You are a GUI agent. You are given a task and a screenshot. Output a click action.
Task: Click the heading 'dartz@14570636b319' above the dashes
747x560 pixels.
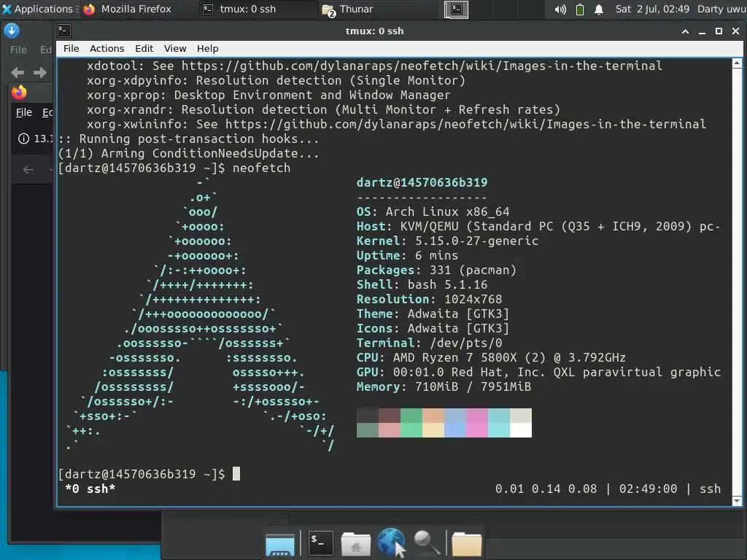pos(422,182)
